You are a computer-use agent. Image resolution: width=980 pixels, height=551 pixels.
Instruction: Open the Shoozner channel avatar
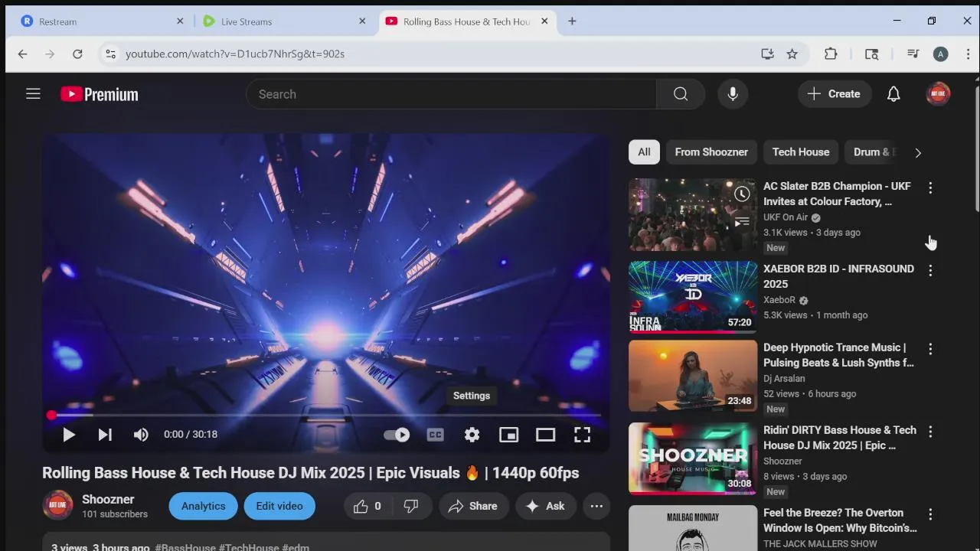(57, 505)
